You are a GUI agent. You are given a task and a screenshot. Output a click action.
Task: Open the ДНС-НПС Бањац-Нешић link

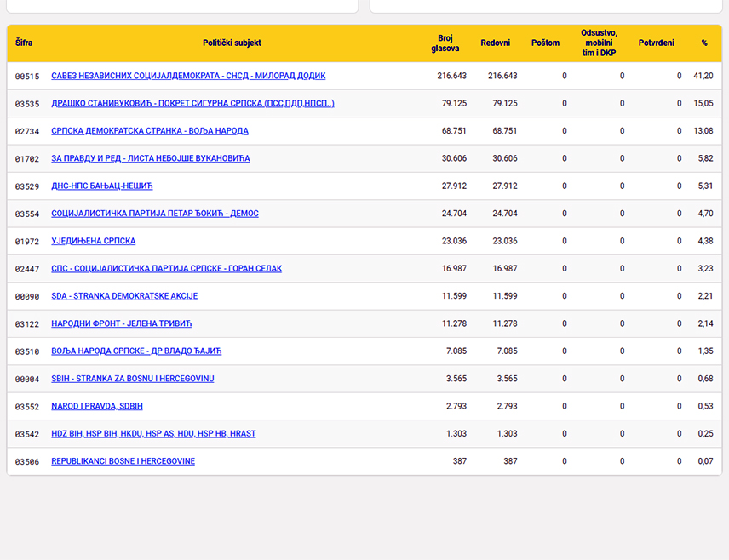coord(102,186)
